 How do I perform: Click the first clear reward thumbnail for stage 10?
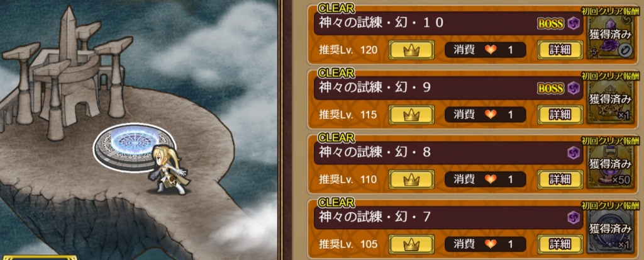coord(610,36)
